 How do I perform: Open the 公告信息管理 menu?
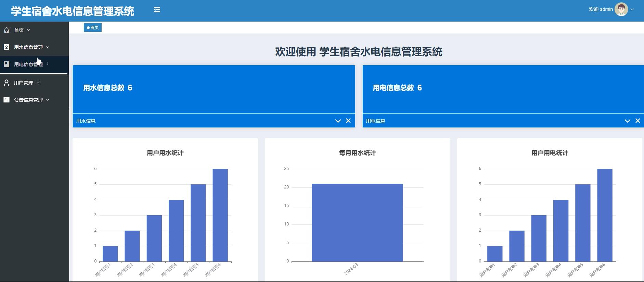pos(34,100)
